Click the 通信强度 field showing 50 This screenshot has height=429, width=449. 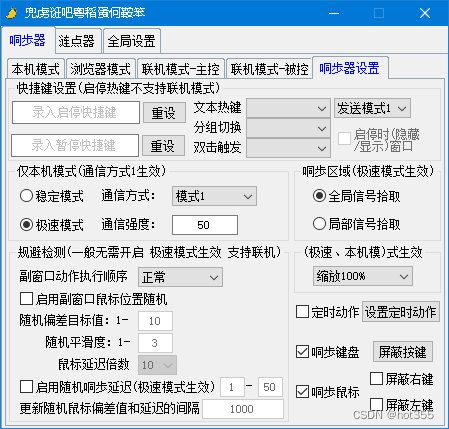point(205,225)
